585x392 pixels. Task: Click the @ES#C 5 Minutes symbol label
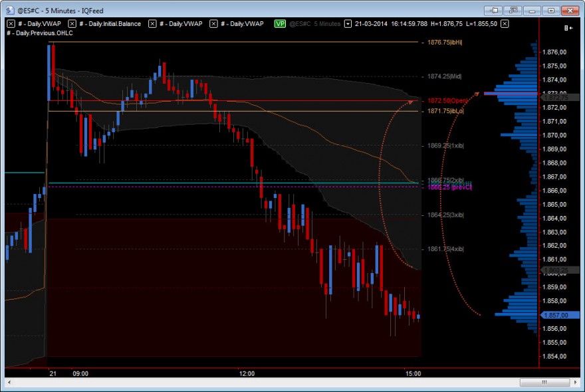point(315,24)
